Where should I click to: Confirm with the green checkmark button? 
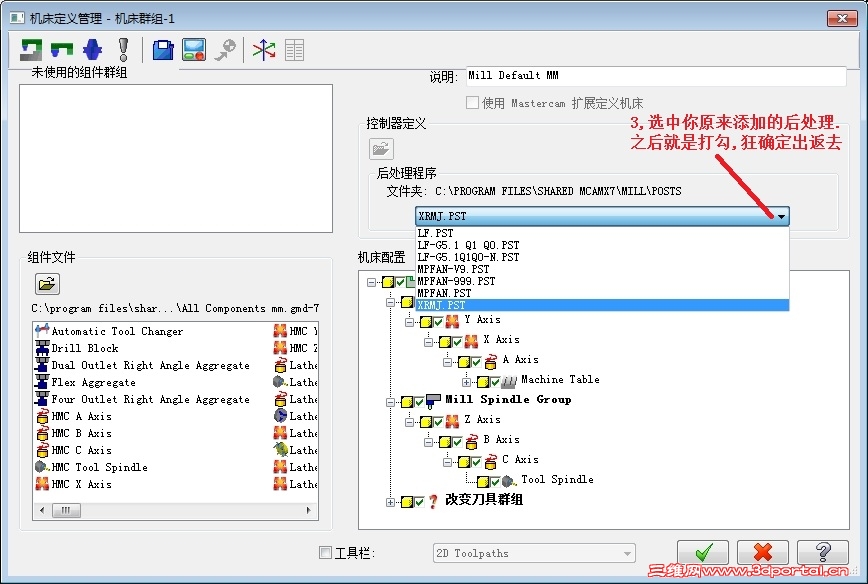[x=703, y=552]
